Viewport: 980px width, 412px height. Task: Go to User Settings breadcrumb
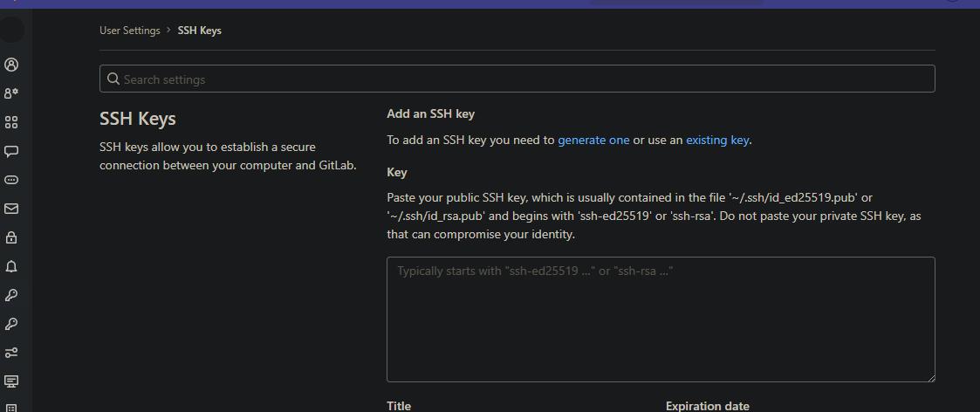[x=129, y=31]
